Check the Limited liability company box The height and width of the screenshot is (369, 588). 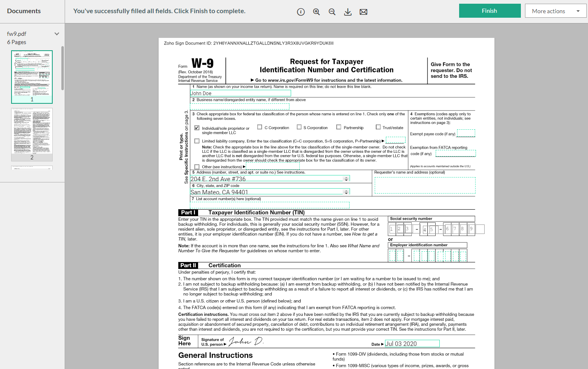(x=197, y=141)
